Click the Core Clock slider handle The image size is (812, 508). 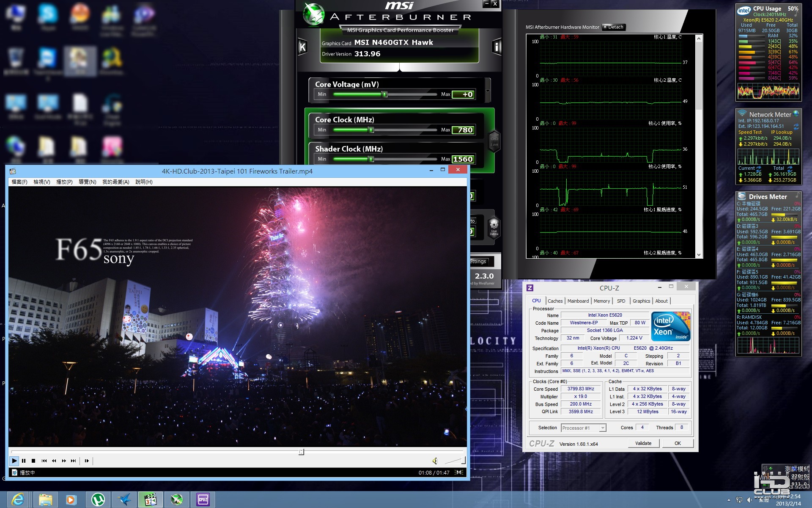371,130
